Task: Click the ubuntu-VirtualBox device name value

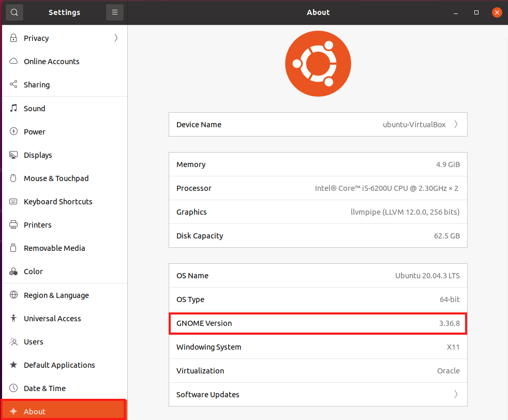Action: click(x=414, y=125)
